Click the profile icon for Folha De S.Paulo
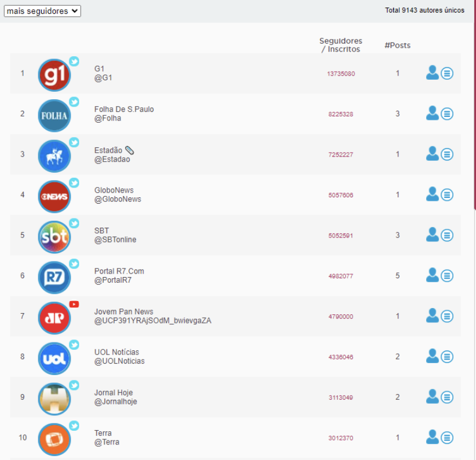 coord(432,113)
